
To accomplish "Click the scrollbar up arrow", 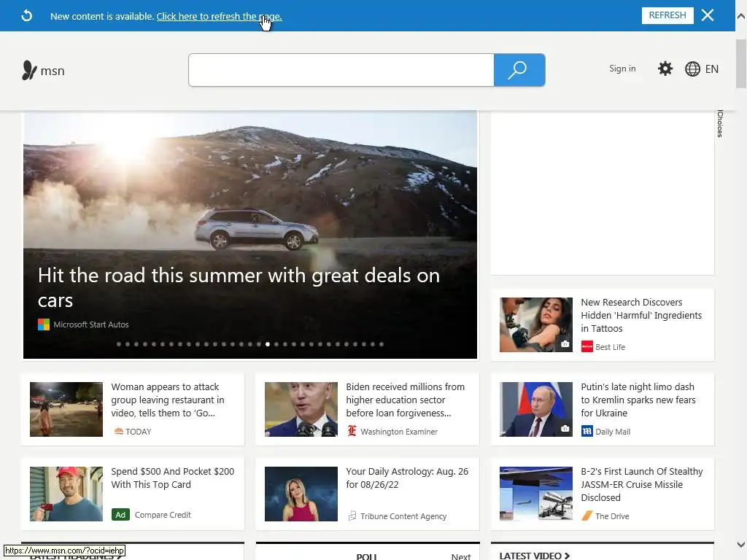I will click(x=741, y=16).
